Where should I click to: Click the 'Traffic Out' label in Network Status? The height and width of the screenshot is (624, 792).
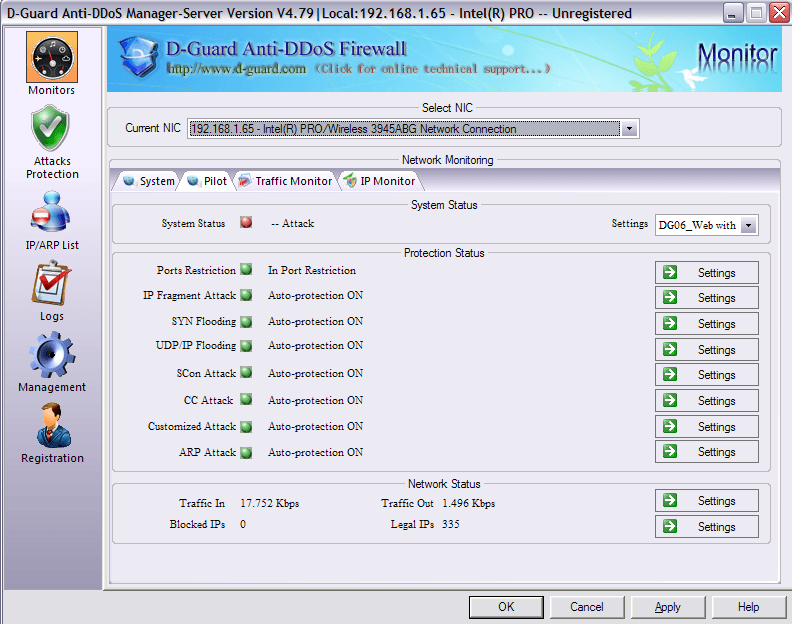pos(407,503)
